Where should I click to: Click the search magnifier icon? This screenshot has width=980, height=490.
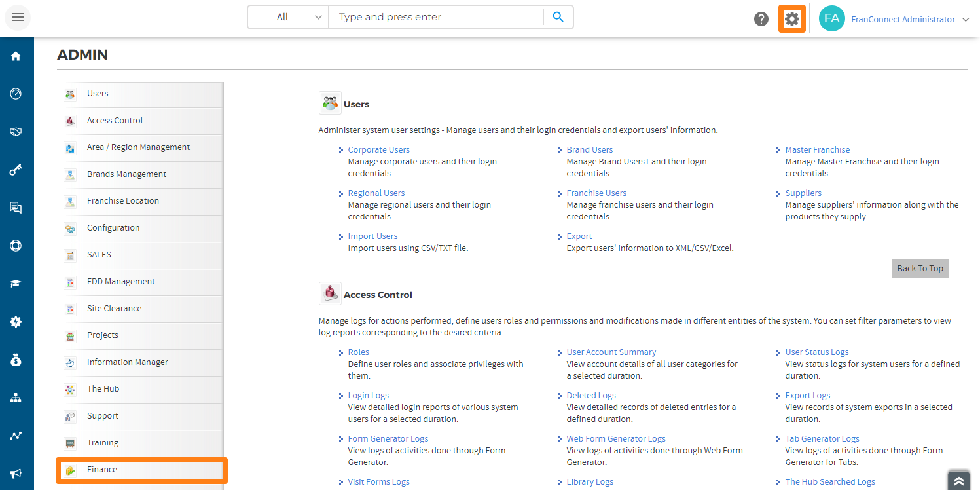click(558, 18)
